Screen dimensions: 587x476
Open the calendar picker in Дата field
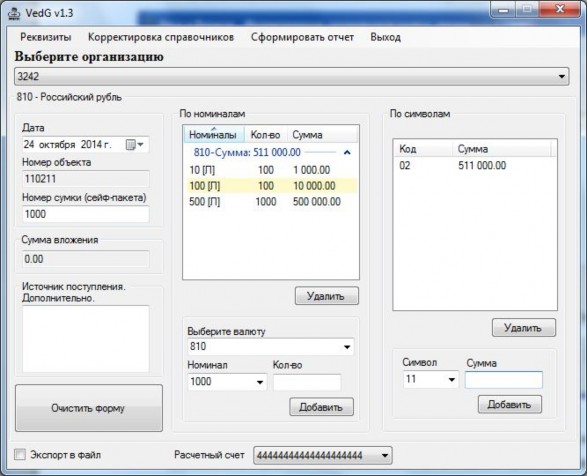[x=135, y=145]
